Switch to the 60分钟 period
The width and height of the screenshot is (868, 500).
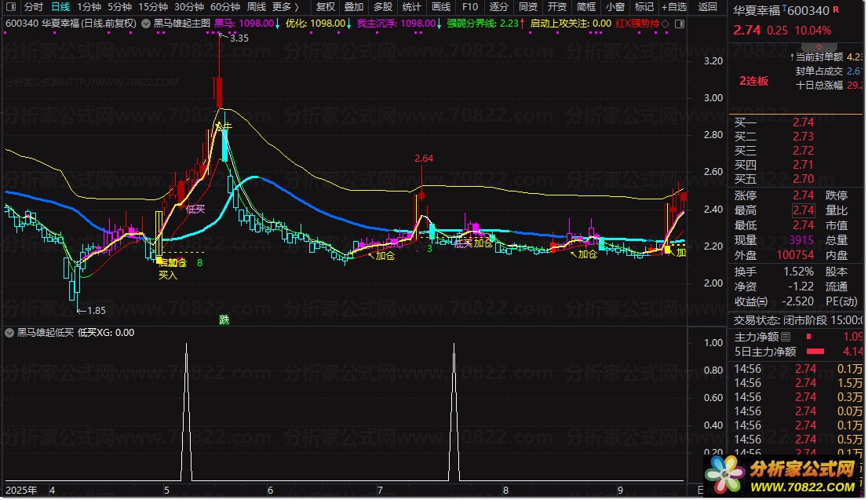[224, 7]
